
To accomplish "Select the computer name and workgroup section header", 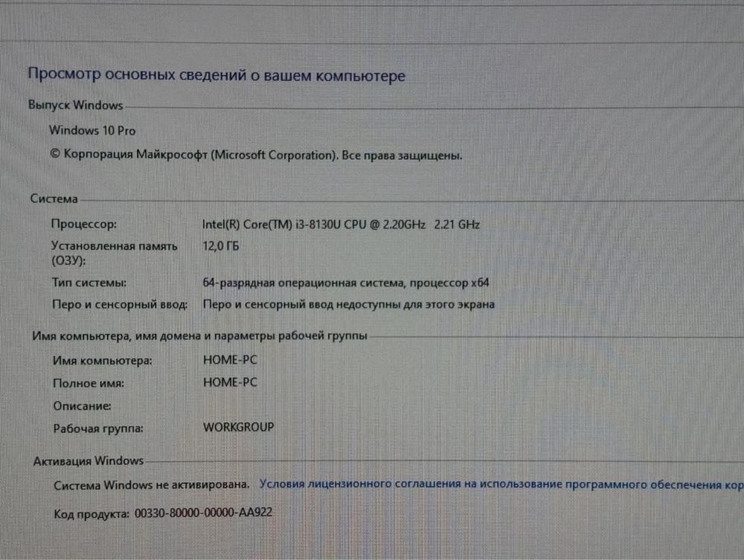I will (199, 335).
